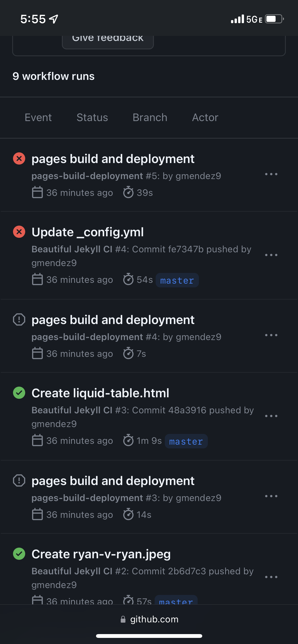Open the Actor filter
298x644 pixels.
tap(205, 117)
